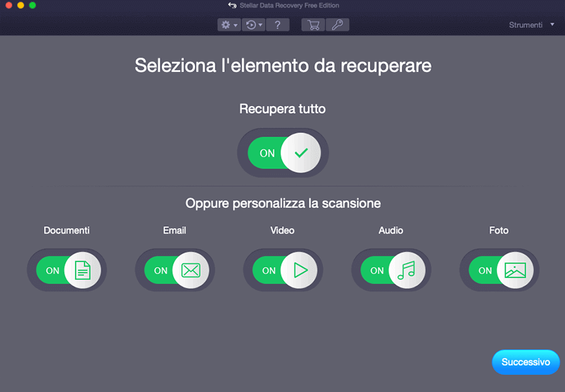
Task: Click the Documenti document icon
Action: [x=81, y=270]
